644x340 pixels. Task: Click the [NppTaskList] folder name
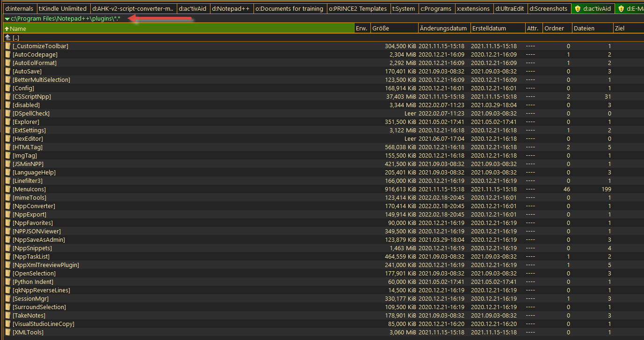point(31,257)
